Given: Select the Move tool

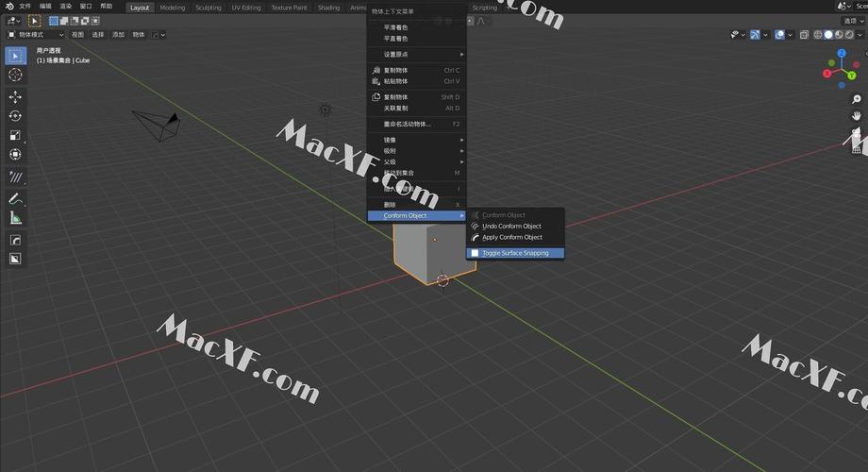Looking at the screenshot, I should pos(15,97).
